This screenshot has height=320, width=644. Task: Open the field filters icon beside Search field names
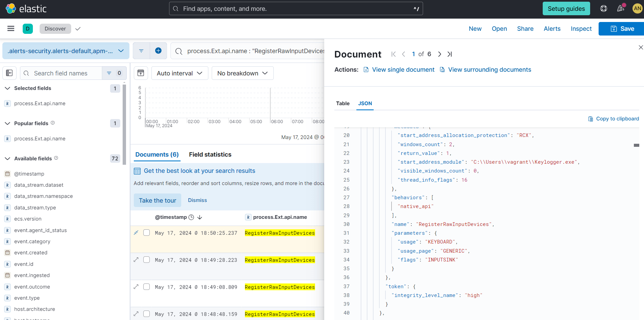tap(108, 73)
